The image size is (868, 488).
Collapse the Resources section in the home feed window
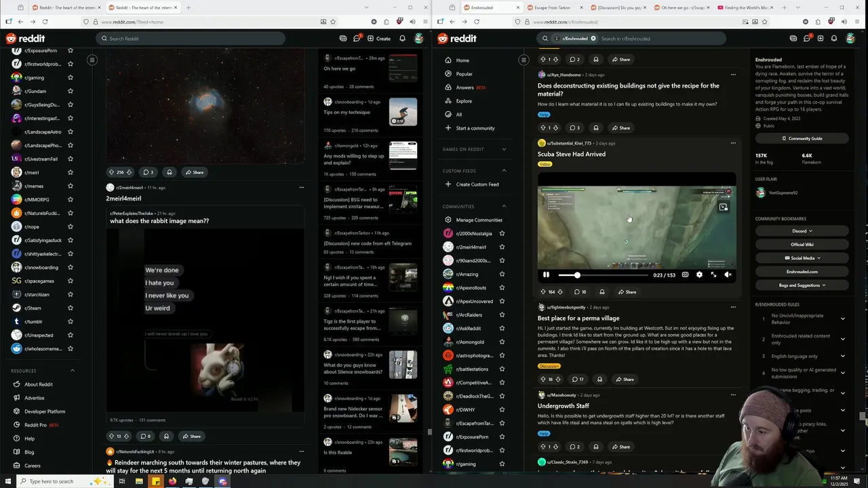(73, 371)
